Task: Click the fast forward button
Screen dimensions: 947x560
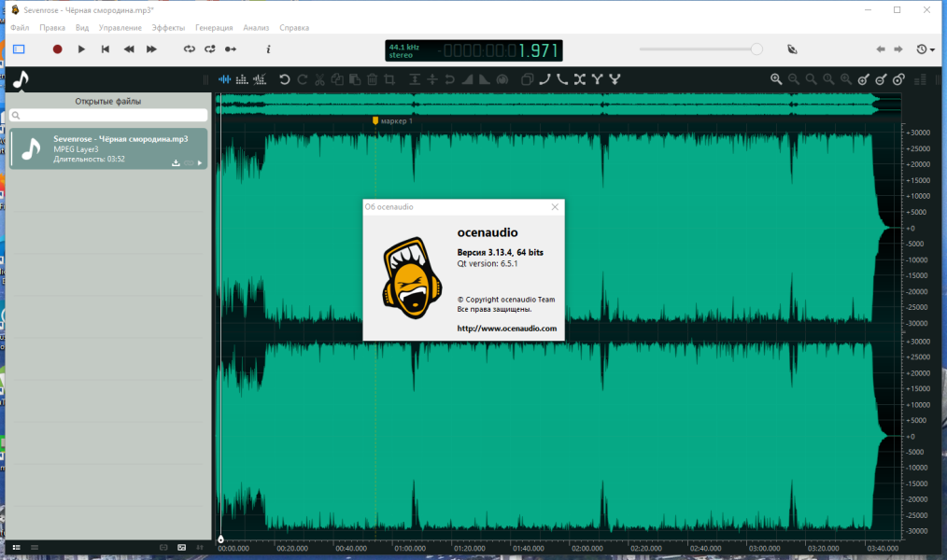Action: click(151, 49)
